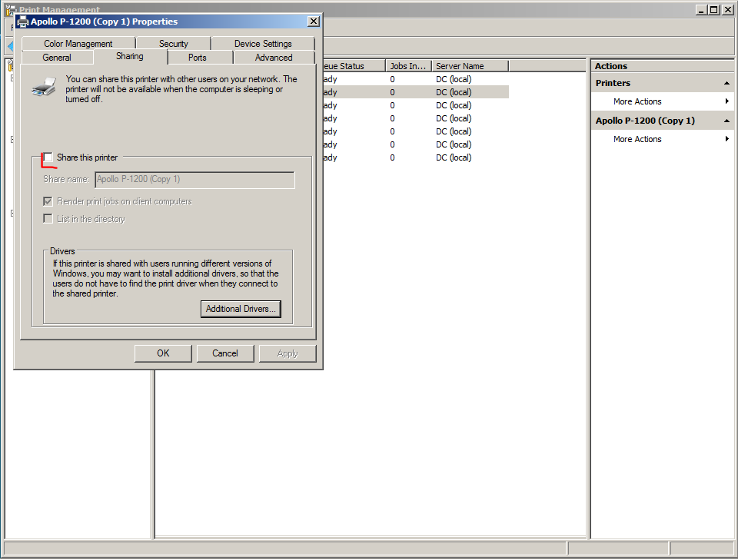The width and height of the screenshot is (738, 560).
Task: Close the Apollo P-1200 Properties dialog
Action: (314, 22)
